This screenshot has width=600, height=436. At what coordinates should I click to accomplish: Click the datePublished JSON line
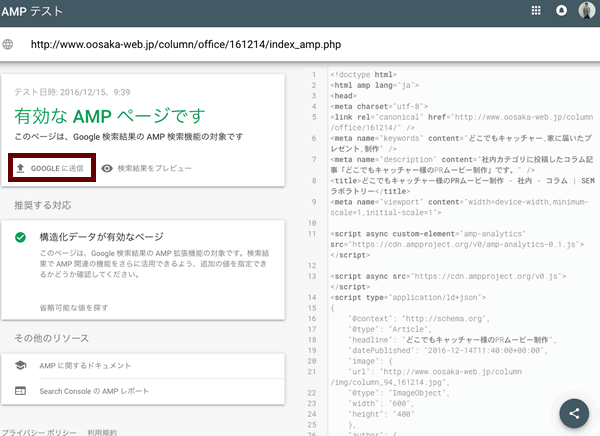click(448, 351)
